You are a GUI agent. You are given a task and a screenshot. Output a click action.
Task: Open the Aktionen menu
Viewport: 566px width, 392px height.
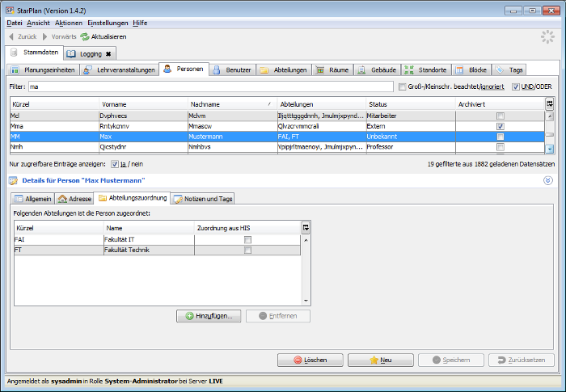point(69,23)
